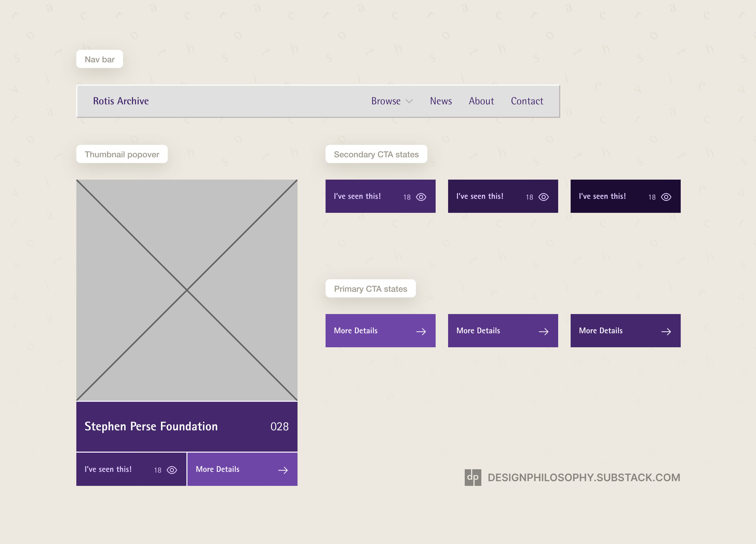Expand the Browse dropdown chevron
Screen dimensions: 756x544
pos(409,101)
